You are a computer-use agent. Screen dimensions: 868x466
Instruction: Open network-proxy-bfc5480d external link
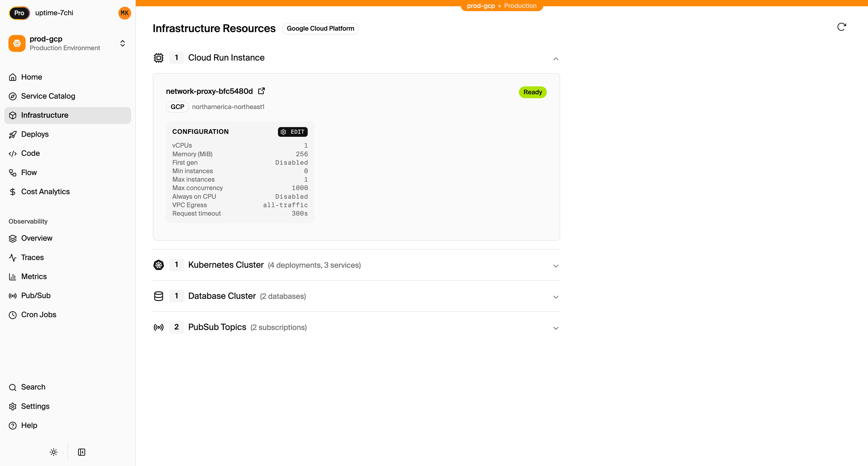tap(262, 91)
